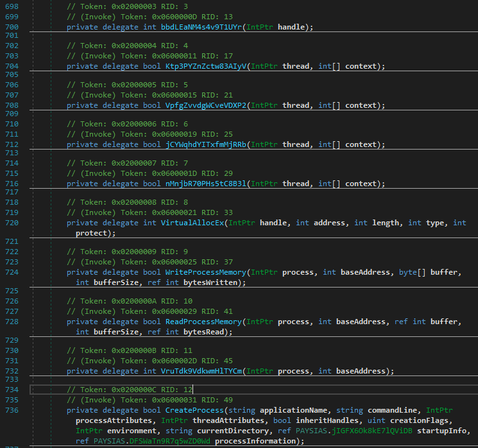Click the VruTdk9VdkwmHlTYCm delegate name
Screen dimensions: 478x448
point(201,371)
